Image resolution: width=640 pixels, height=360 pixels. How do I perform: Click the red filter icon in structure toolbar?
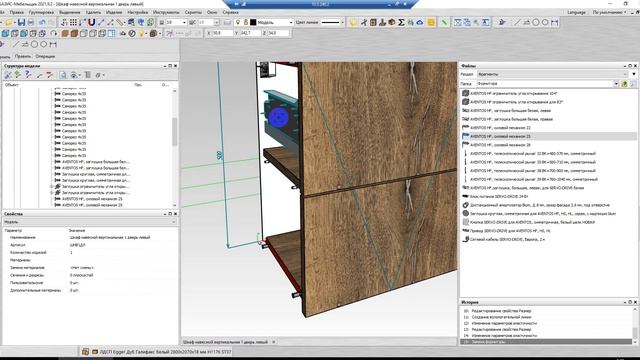(49, 75)
